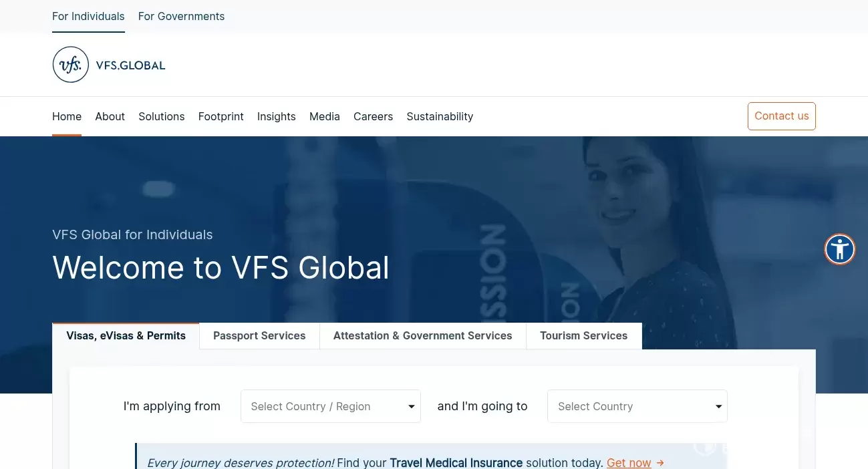The width and height of the screenshot is (868, 469).
Task: Select the Attestation & Government Services tab
Action: 422,335
